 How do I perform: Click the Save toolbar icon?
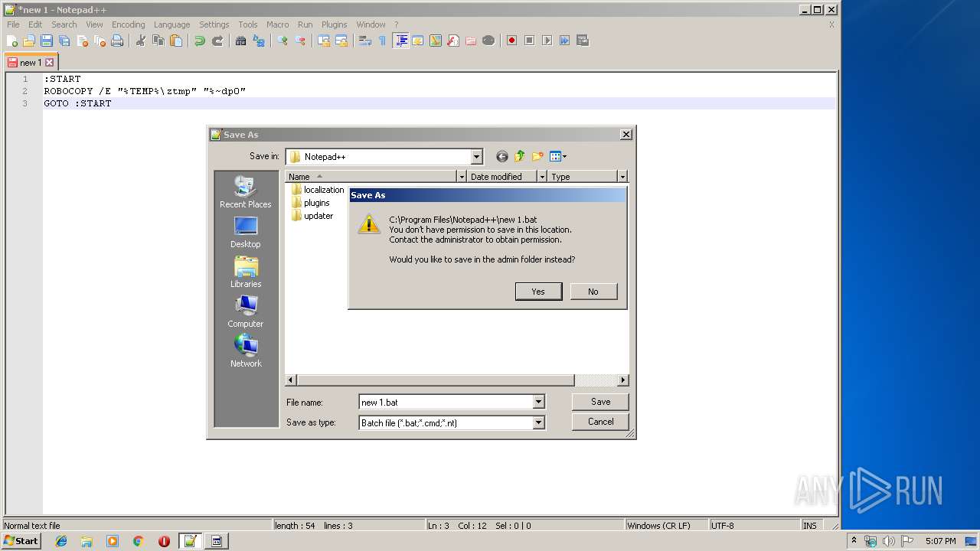47,41
